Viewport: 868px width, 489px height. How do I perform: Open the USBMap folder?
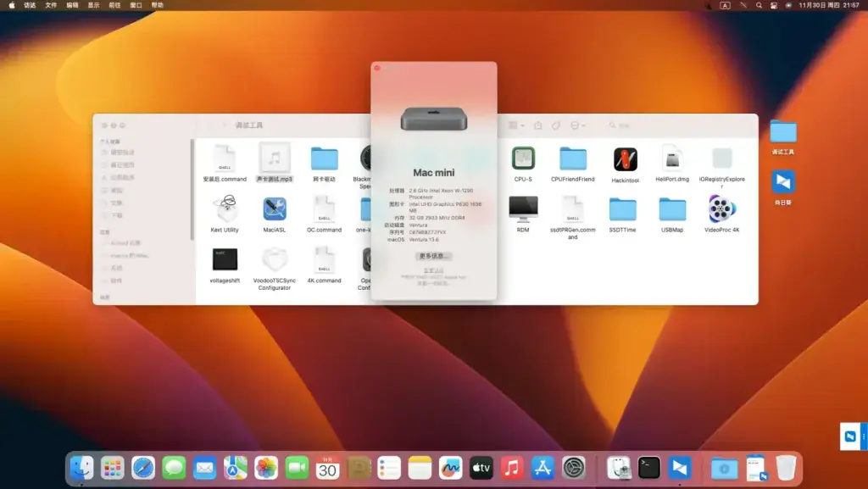[672, 209]
